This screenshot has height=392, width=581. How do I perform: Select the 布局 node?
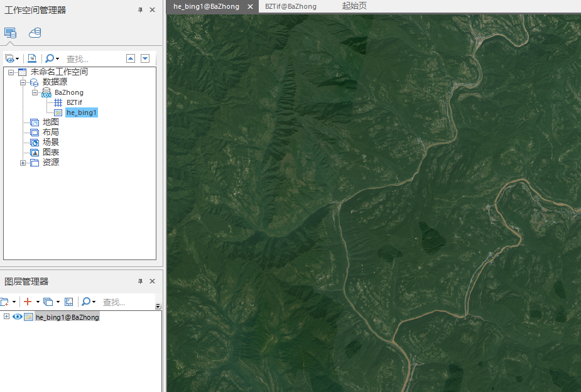51,132
